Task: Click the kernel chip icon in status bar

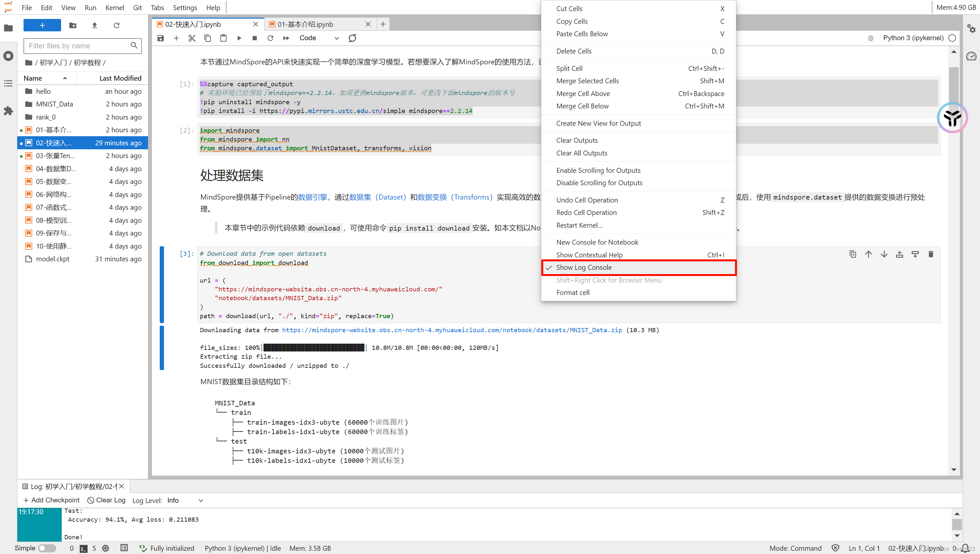Action: click(106, 548)
